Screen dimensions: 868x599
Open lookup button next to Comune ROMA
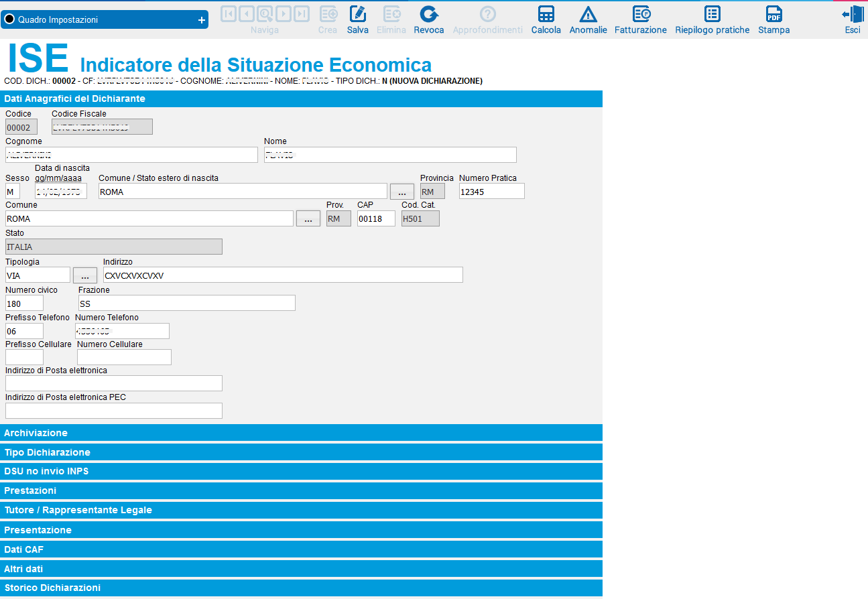(x=308, y=218)
